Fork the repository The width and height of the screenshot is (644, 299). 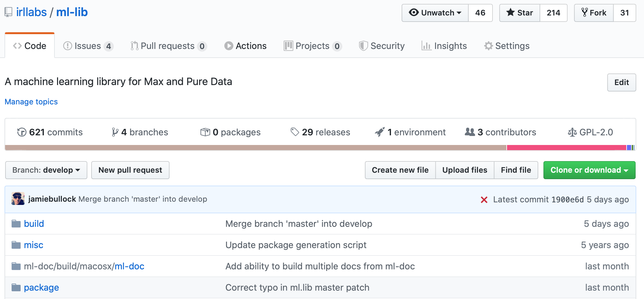(x=594, y=13)
